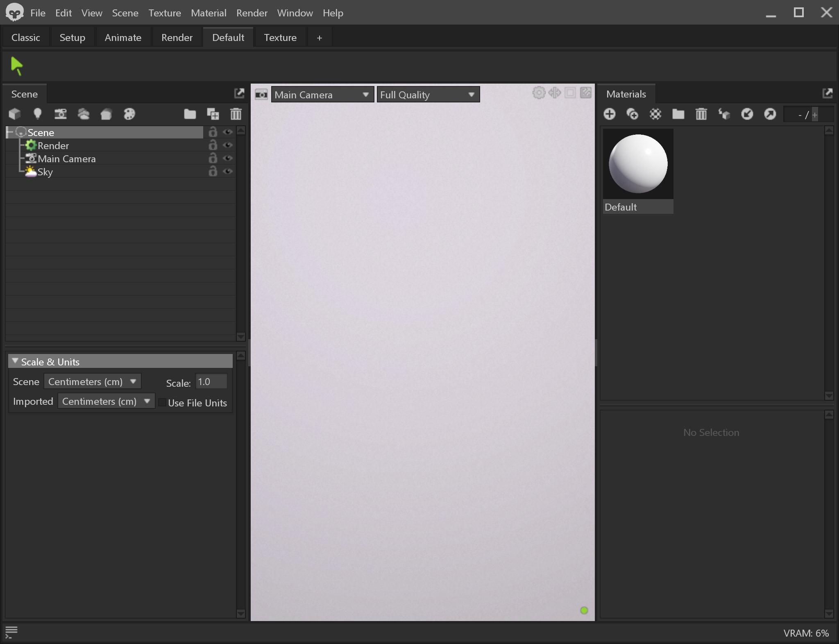Duplicate the selected scene object
This screenshot has height=644, width=839.
pos(213,114)
